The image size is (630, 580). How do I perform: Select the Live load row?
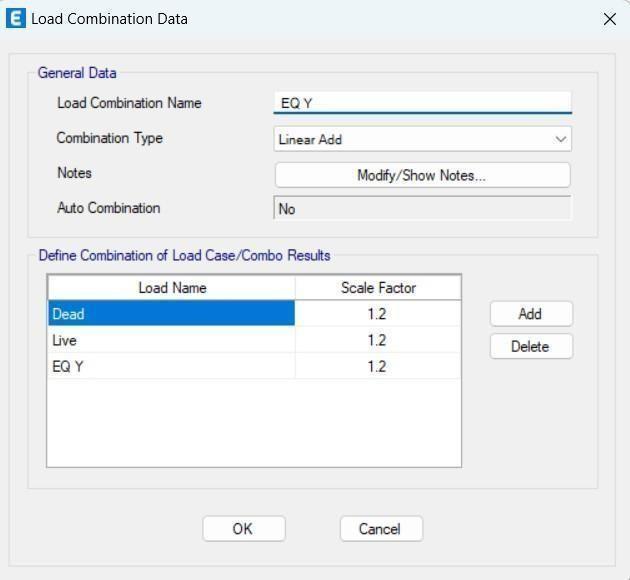tap(172, 340)
